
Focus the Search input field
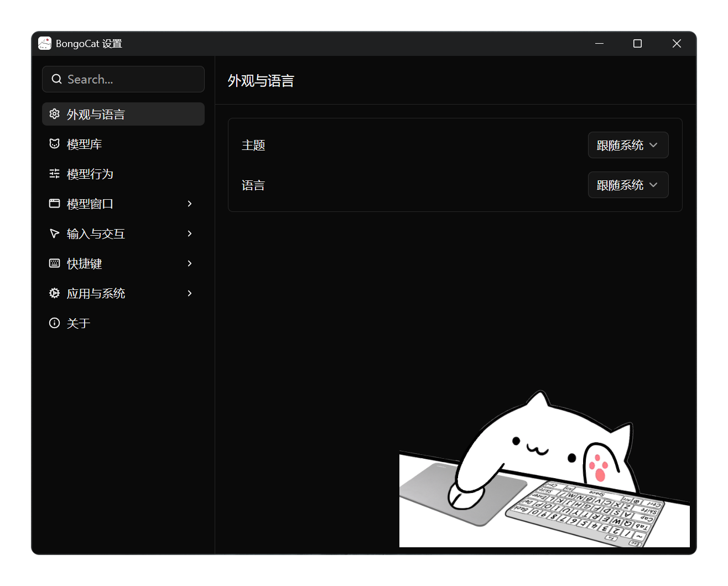point(123,79)
